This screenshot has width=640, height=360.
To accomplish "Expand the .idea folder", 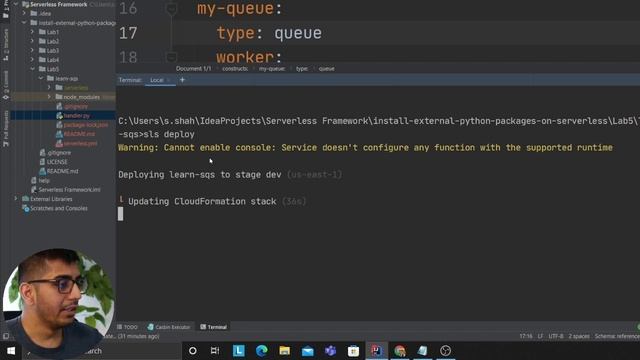I will (x=24, y=13).
